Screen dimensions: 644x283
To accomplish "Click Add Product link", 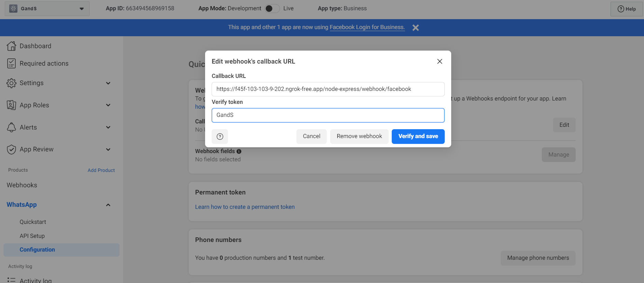I will coord(101,170).
